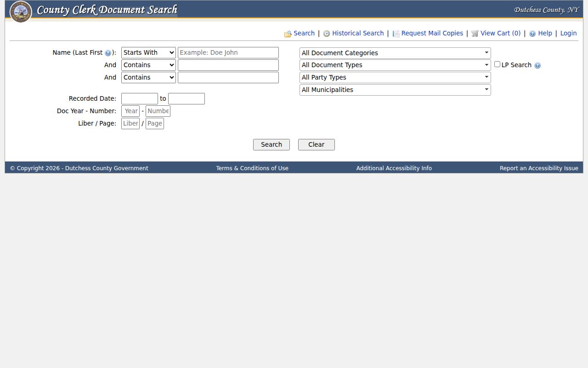Open the Historical Search link

358,33
